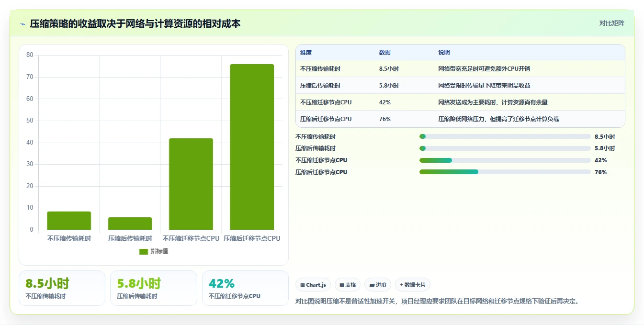This screenshot has height=325, width=644.
Task: Click the 5.8小时 value in the table
Action: (388, 86)
